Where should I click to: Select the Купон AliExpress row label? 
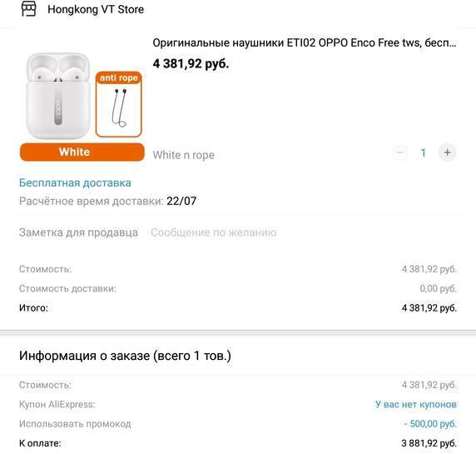tap(57, 405)
